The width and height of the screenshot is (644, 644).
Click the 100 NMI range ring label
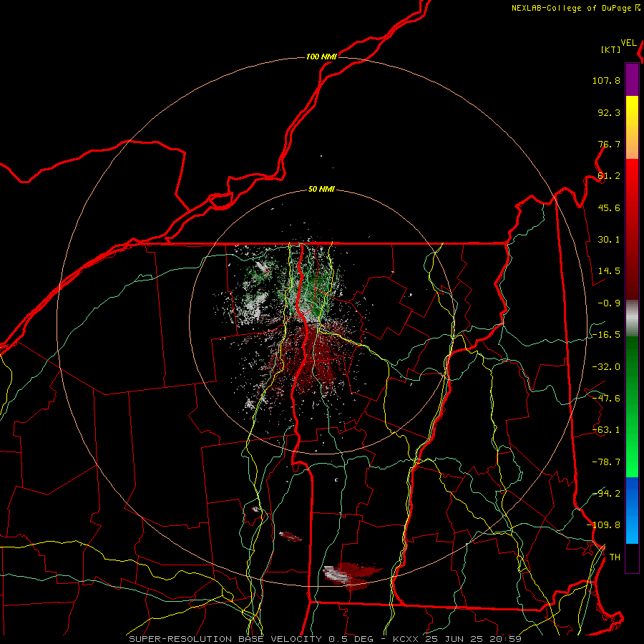pyautogui.click(x=321, y=57)
